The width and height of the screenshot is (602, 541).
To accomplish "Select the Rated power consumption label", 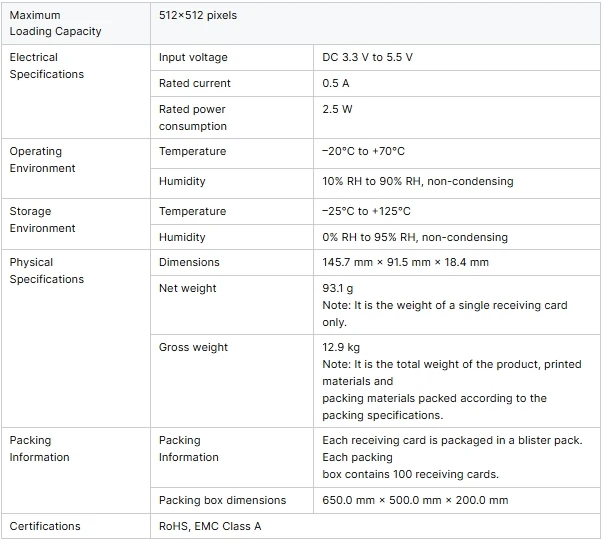I will click(193, 117).
